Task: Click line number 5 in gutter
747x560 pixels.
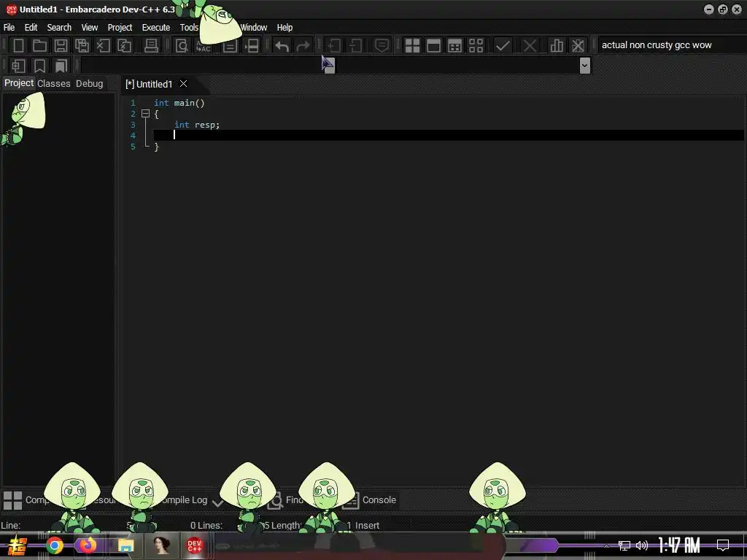Action: (133, 147)
